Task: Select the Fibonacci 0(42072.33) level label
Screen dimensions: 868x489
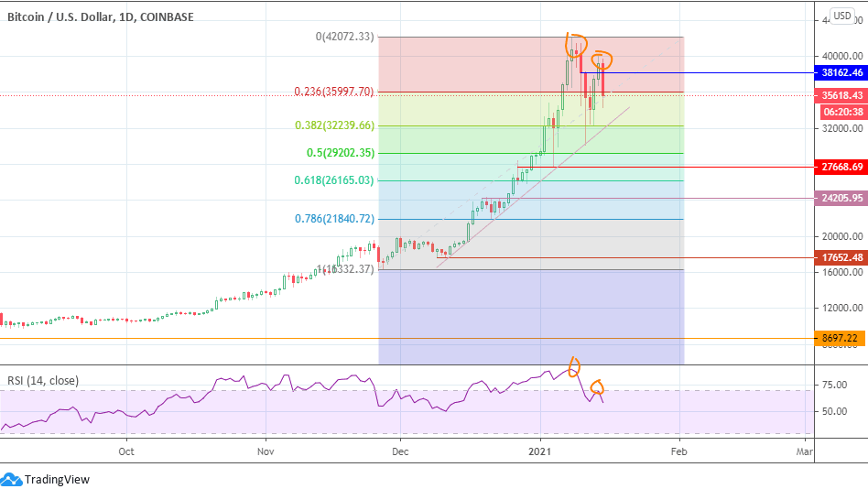Action: [345, 37]
